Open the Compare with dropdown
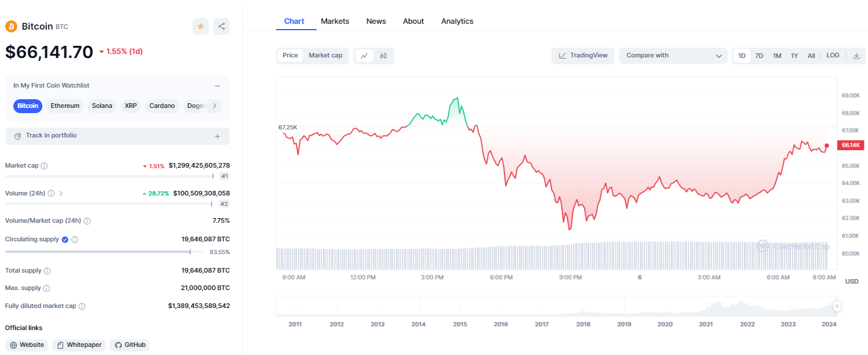This screenshot has width=868, height=355. (x=673, y=56)
